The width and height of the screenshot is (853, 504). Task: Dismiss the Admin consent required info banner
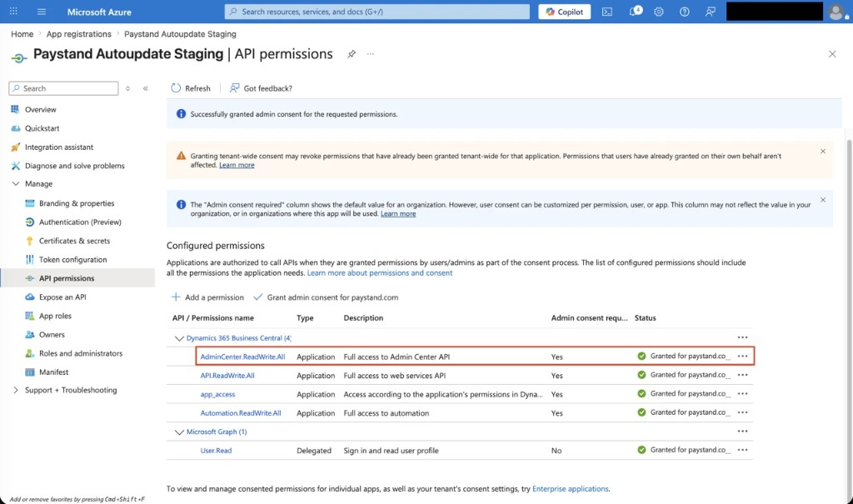pos(822,200)
